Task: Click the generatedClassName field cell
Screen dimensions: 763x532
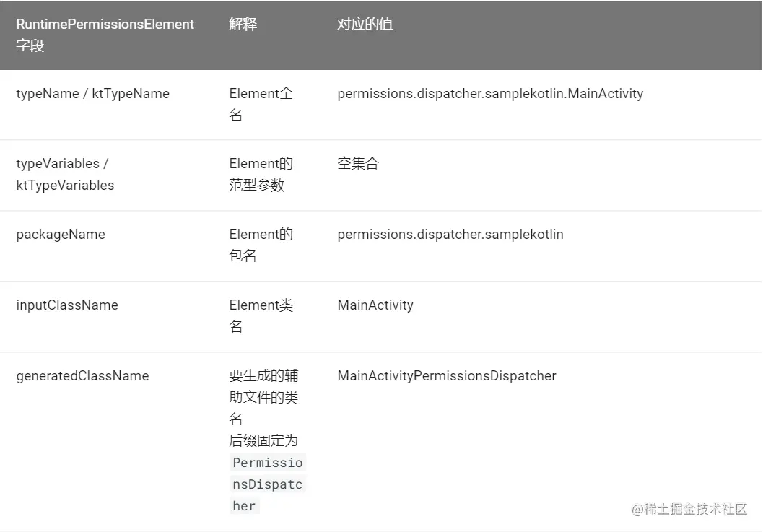Action: coord(82,375)
